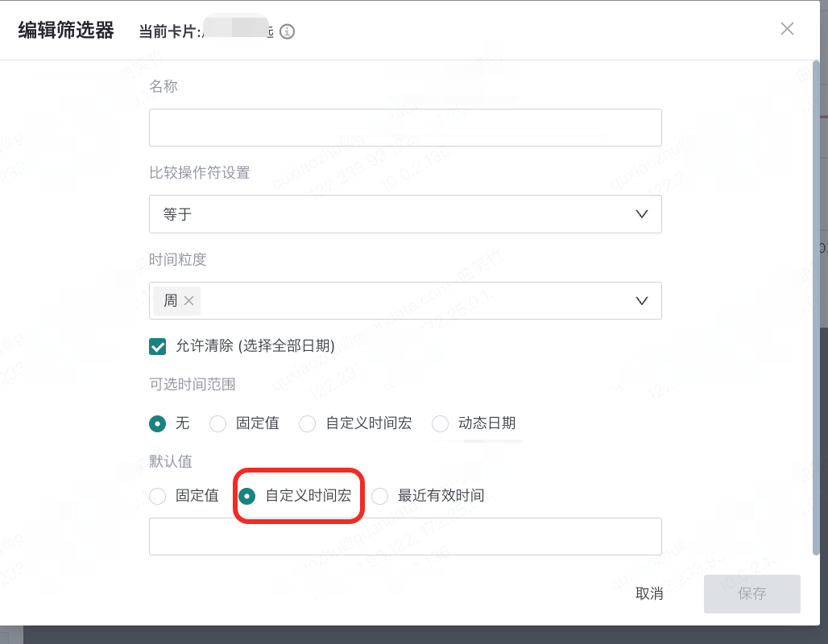The height and width of the screenshot is (644, 828).
Task: Choose 自定义时间宏 under 默认值
Action: coord(246,496)
